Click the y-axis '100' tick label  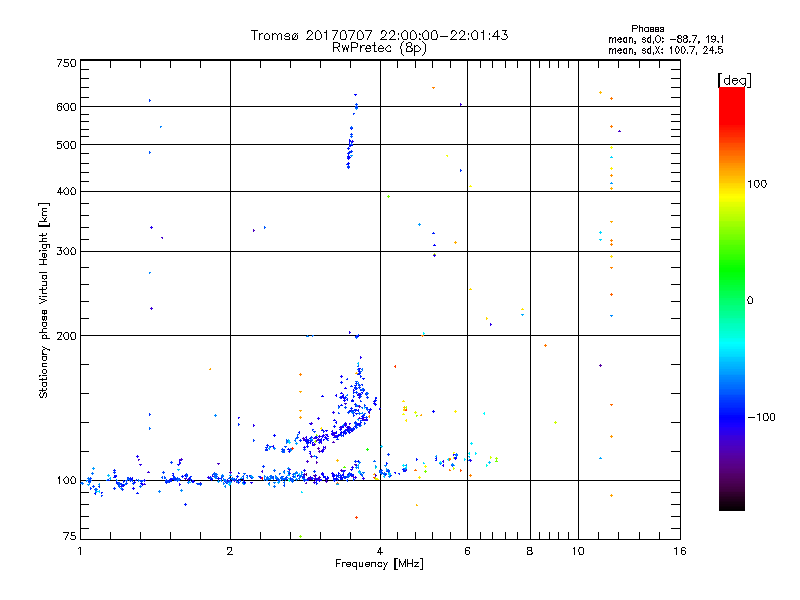(x=66, y=481)
